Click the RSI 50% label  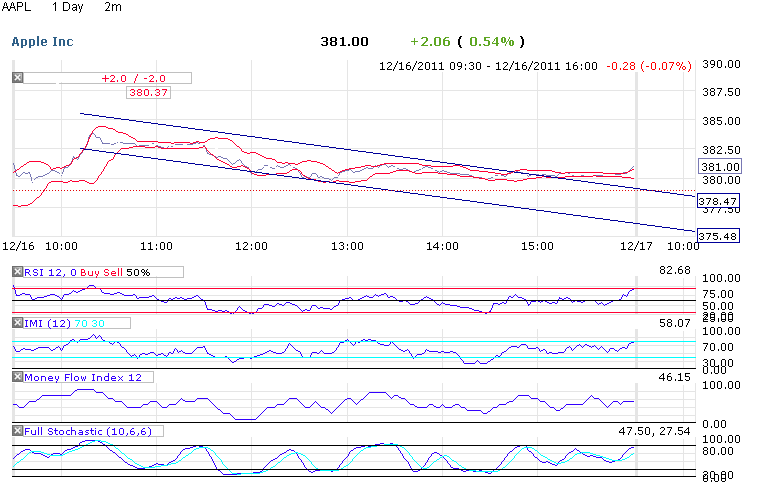(x=138, y=272)
